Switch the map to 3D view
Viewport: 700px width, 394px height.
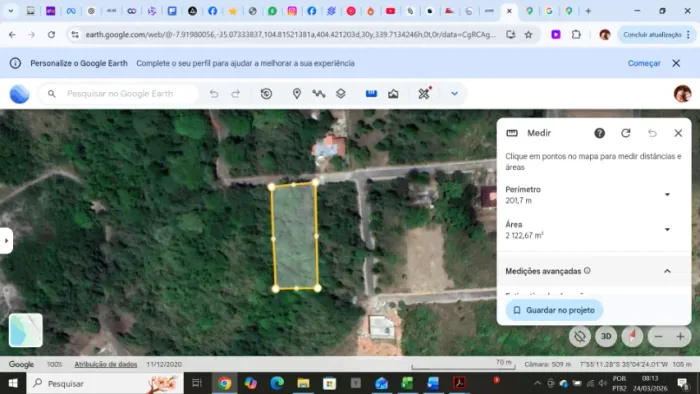(x=606, y=336)
